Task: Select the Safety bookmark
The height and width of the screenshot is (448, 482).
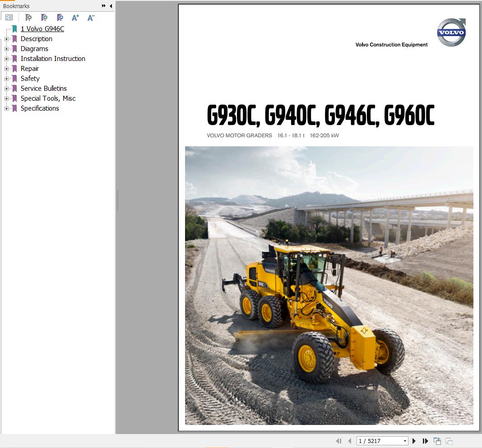Action: [x=30, y=79]
